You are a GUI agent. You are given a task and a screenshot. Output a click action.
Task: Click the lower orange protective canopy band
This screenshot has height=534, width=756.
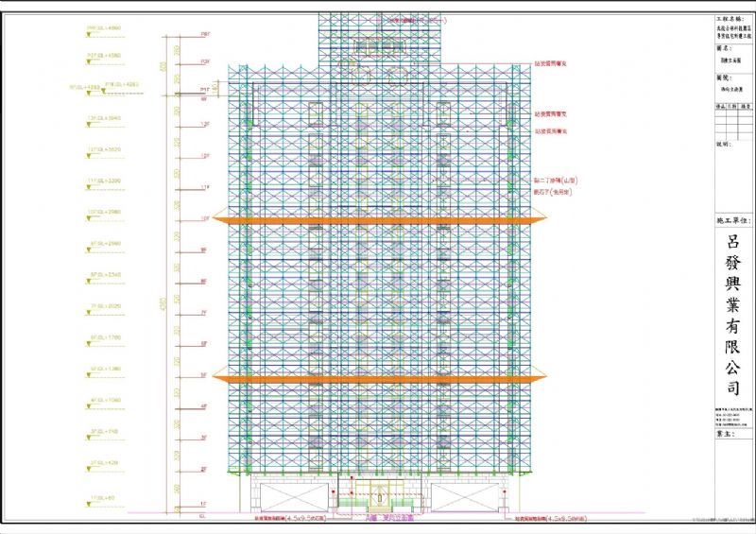point(378,377)
